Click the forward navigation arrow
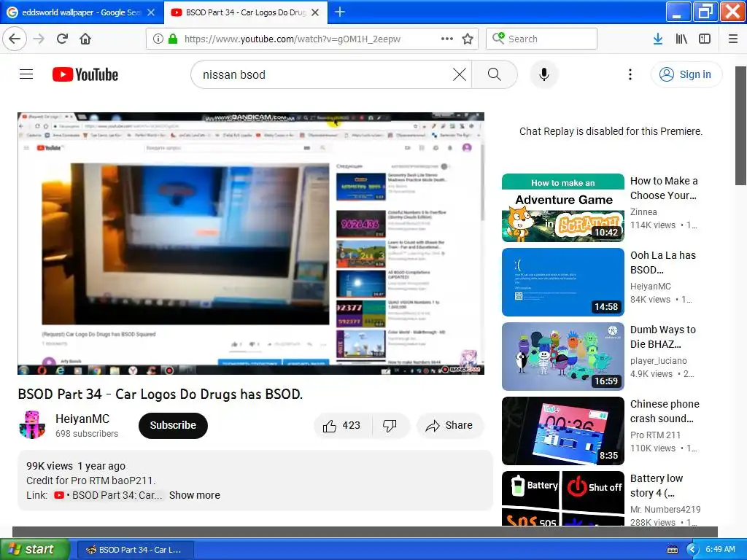Viewport: 747px width, 560px height. coord(39,39)
